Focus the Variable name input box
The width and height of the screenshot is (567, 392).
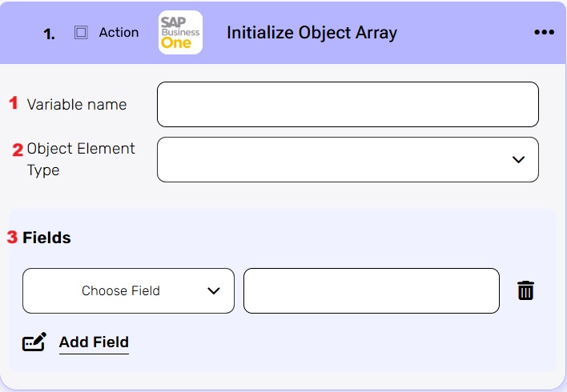click(x=348, y=105)
